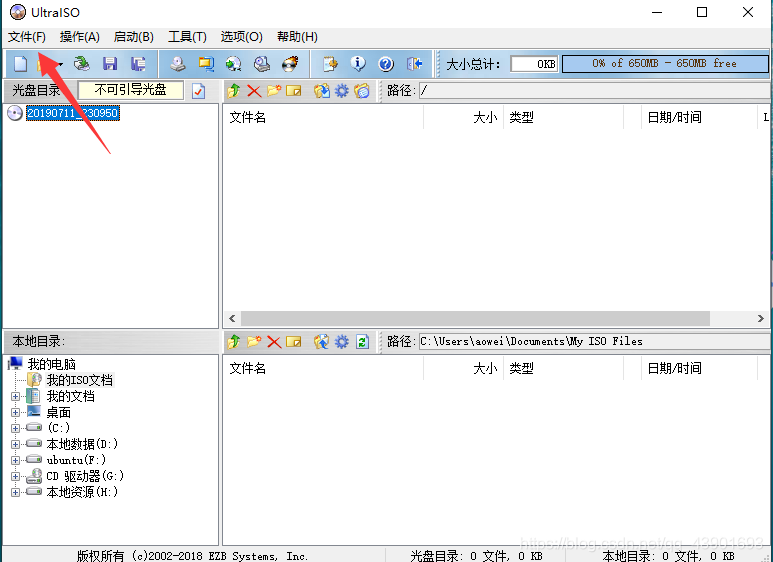Click the 大小 column header in disc pane

463,117
